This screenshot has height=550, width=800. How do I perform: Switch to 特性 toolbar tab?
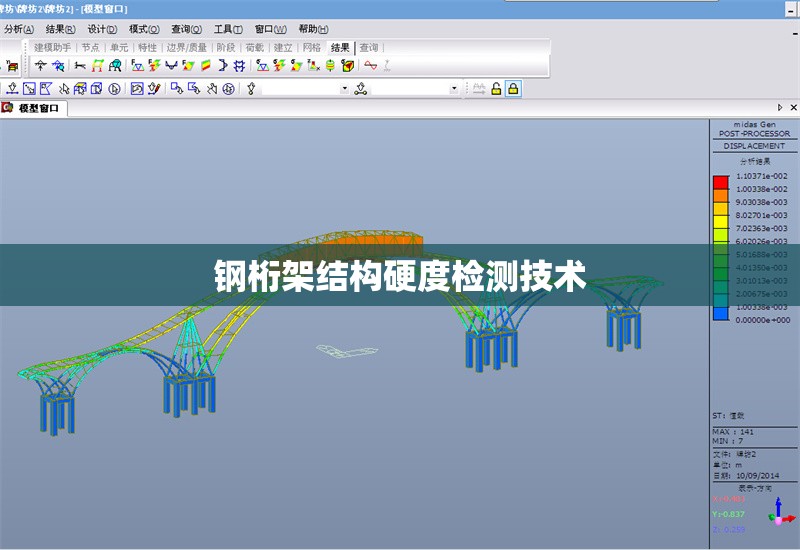(147, 47)
